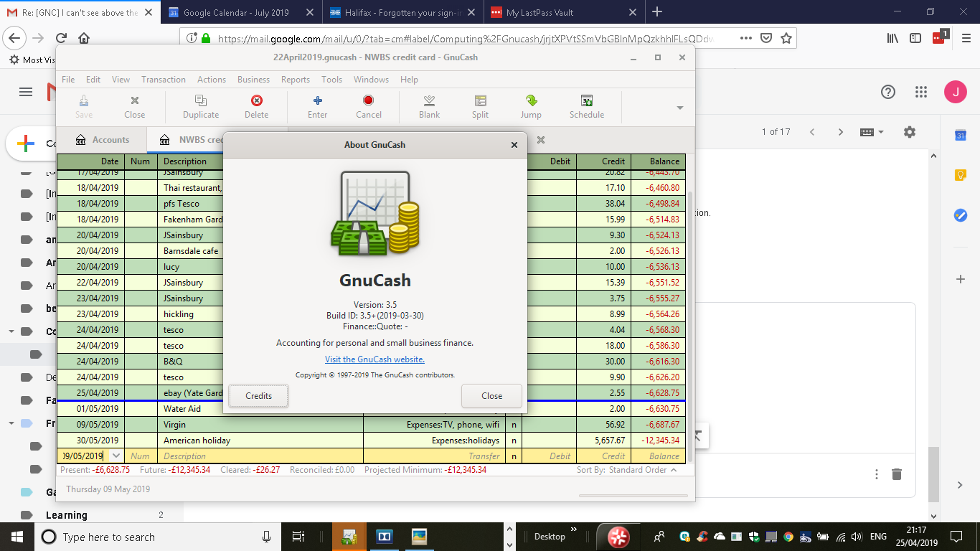The image size is (980, 551).
Task: Close the NWBS credit card register tab
Action: [x=541, y=140]
